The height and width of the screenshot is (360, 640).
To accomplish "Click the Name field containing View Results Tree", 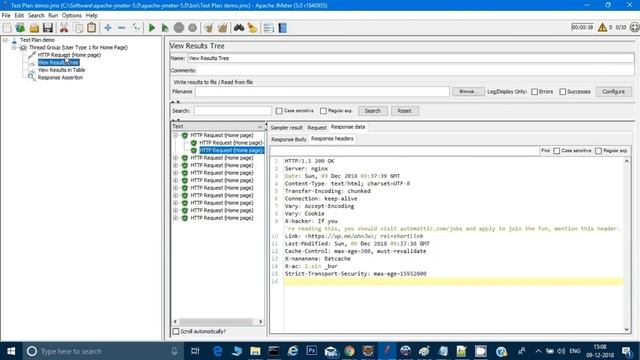I will click(x=410, y=58).
